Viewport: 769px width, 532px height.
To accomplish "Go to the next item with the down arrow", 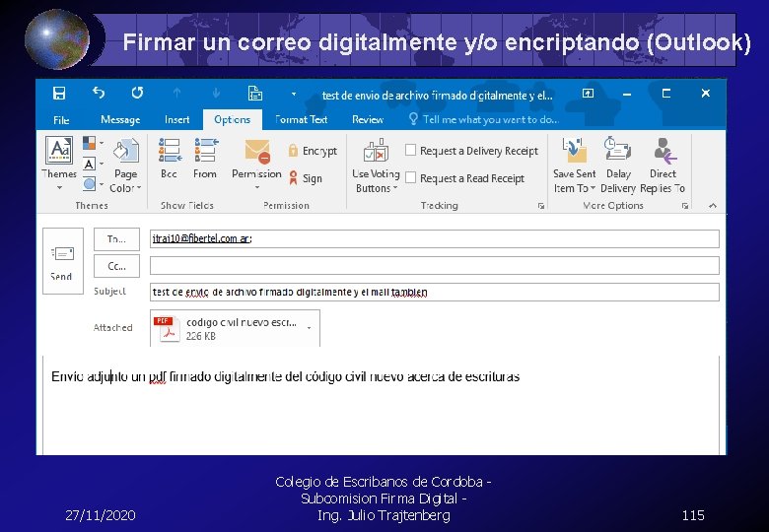I will (216, 93).
